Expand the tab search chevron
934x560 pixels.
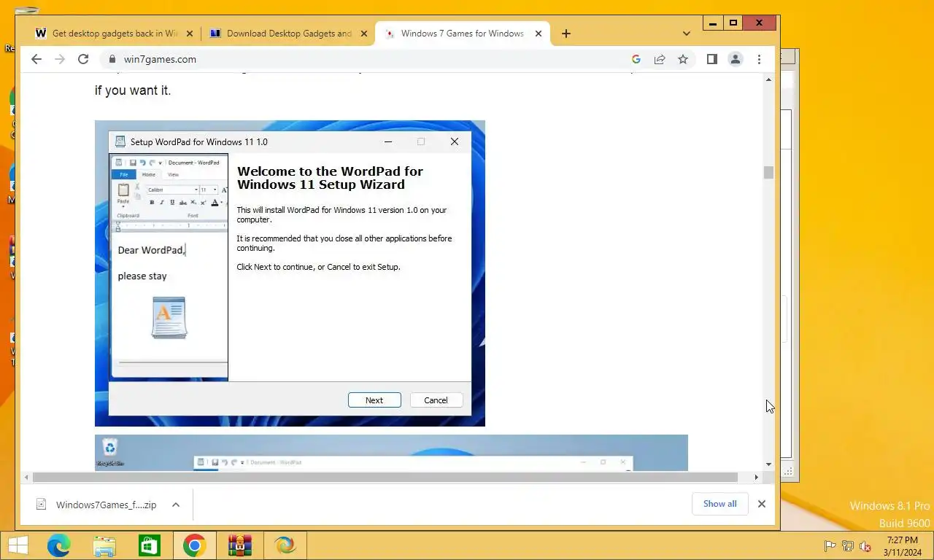pos(686,34)
